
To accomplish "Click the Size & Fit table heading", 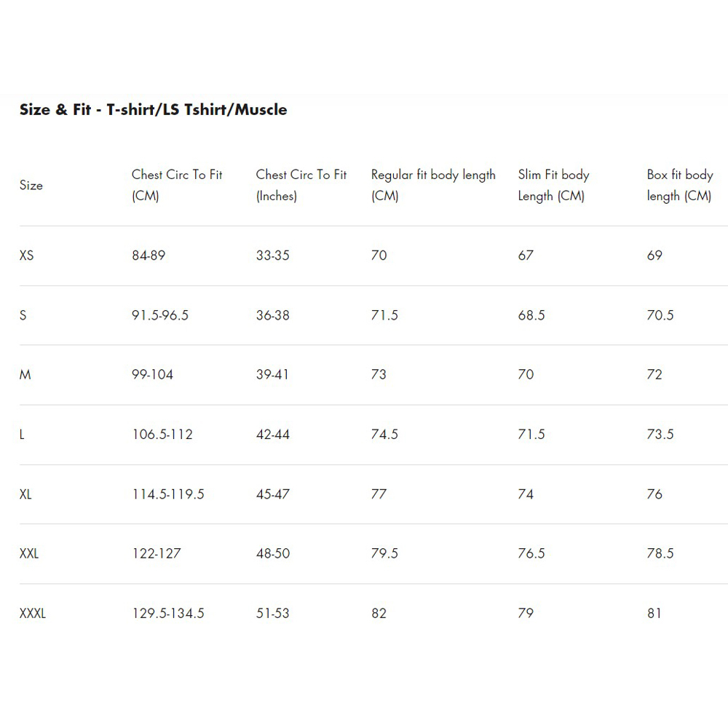I will click(x=153, y=110).
